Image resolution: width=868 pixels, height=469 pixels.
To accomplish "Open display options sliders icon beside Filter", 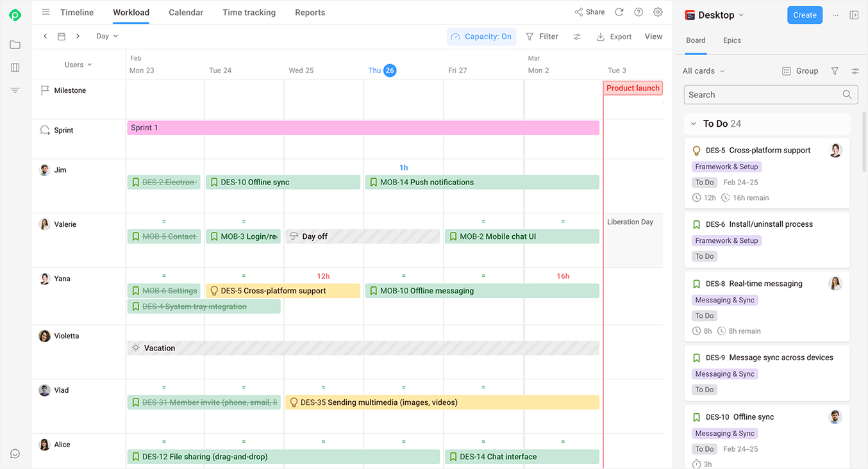I will click(577, 37).
